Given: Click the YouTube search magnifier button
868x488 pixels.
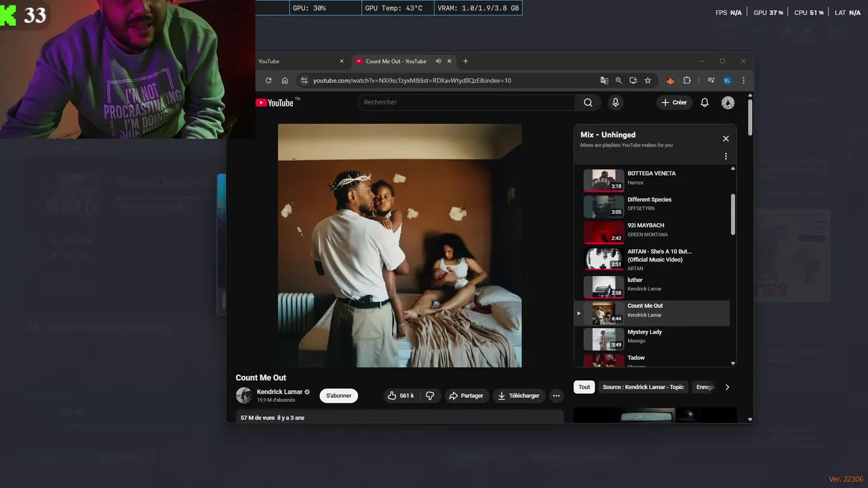Looking at the screenshot, I should 588,102.
